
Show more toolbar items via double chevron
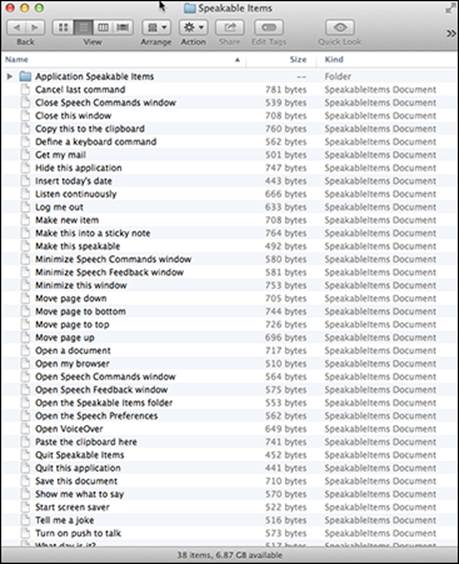tap(451, 33)
